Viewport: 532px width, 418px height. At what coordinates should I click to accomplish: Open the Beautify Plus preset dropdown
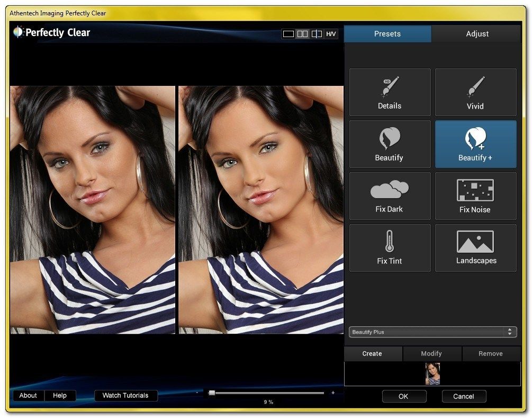point(432,332)
